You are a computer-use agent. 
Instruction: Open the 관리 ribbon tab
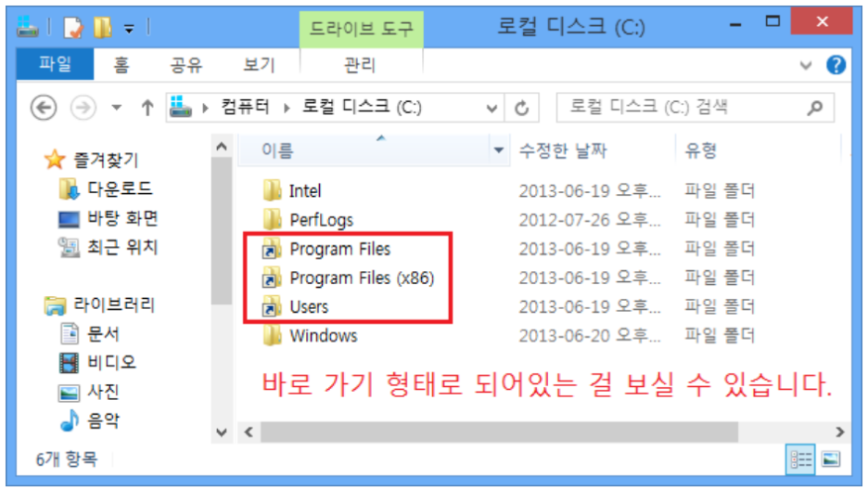[360, 65]
